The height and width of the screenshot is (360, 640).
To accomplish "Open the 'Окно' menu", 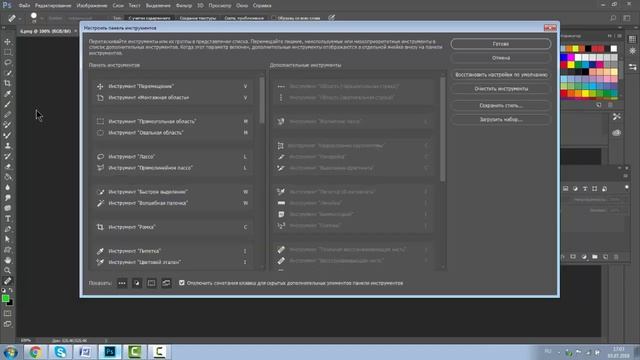I will click(242, 6).
